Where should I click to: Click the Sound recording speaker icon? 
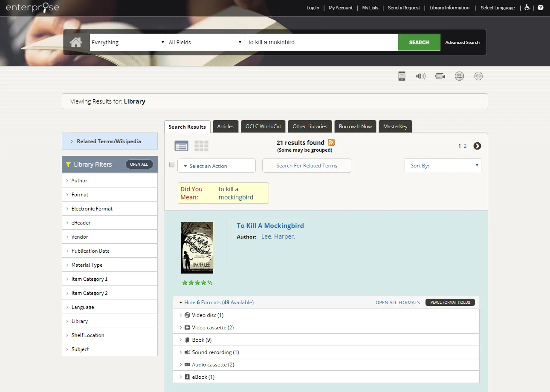187,352
